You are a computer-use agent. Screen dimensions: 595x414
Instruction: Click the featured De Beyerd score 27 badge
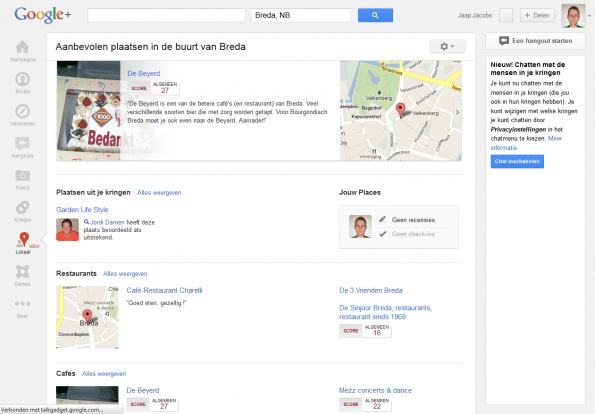[153, 88]
